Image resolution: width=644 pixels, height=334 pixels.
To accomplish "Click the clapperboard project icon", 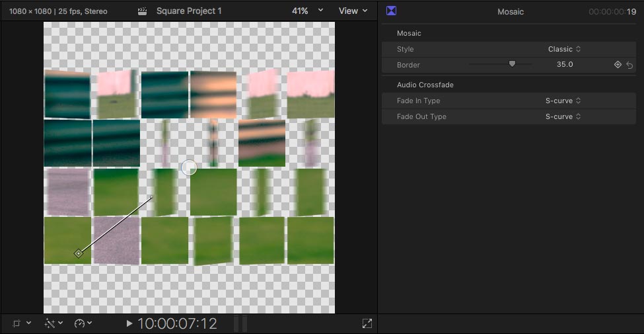I will (143, 11).
